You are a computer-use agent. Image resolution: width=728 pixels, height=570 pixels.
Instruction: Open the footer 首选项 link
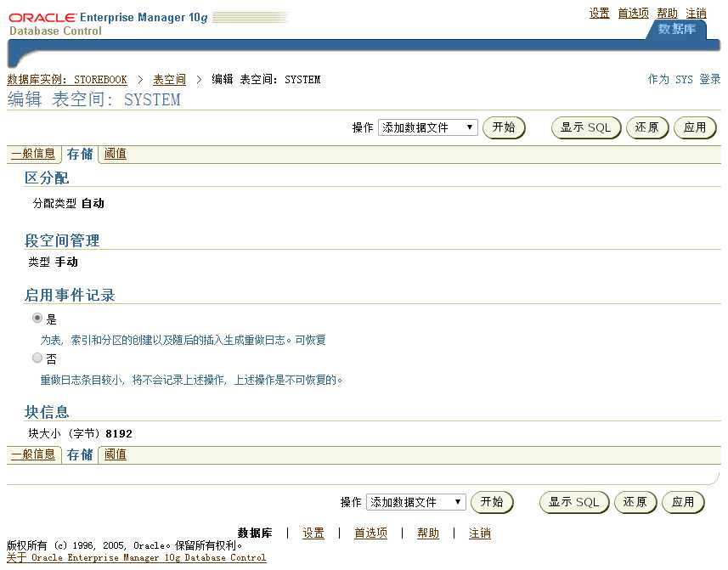(370, 533)
